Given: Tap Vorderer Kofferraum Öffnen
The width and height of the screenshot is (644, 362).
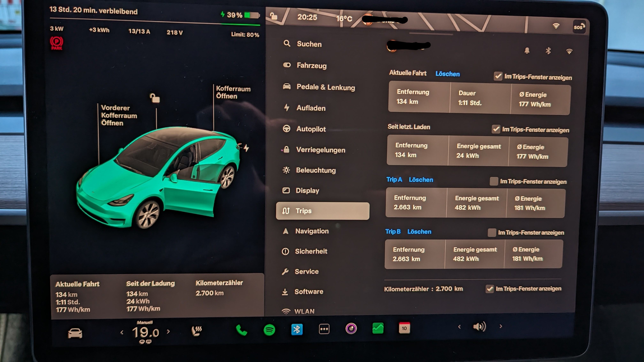Looking at the screenshot, I should click(x=119, y=115).
